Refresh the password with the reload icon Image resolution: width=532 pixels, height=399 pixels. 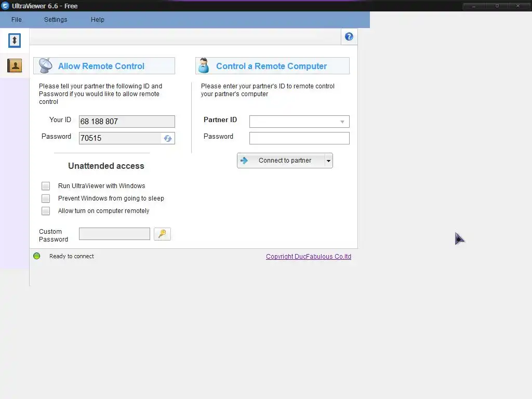[x=168, y=138]
